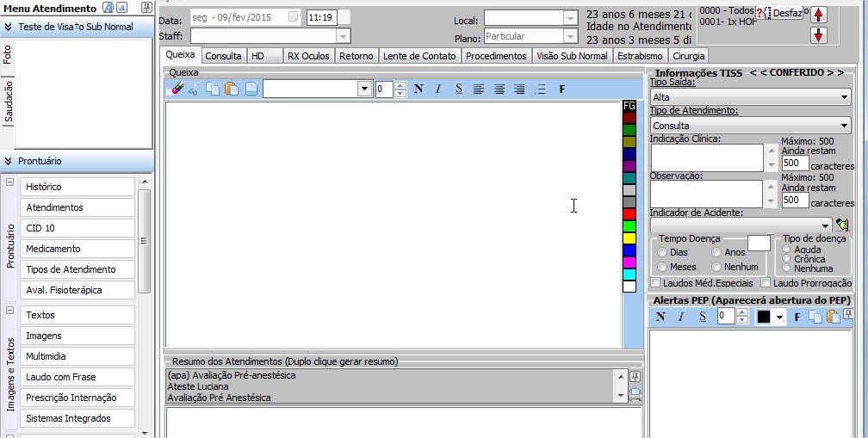Choose Crônica as Tipo de doença
Viewport: 868px width, 438px height.
pyautogui.click(x=786, y=259)
